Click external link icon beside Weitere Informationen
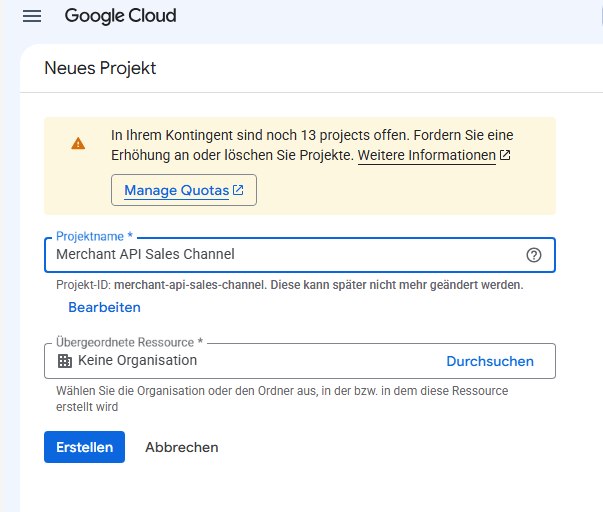The height and width of the screenshot is (512, 603). [x=505, y=155]
